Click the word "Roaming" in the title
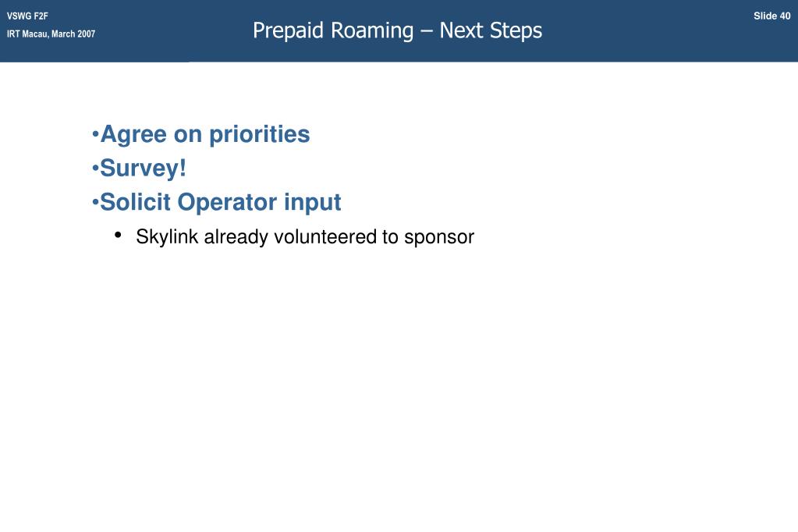Viewport: 798px width, 532px height. [x=373, y=31]
